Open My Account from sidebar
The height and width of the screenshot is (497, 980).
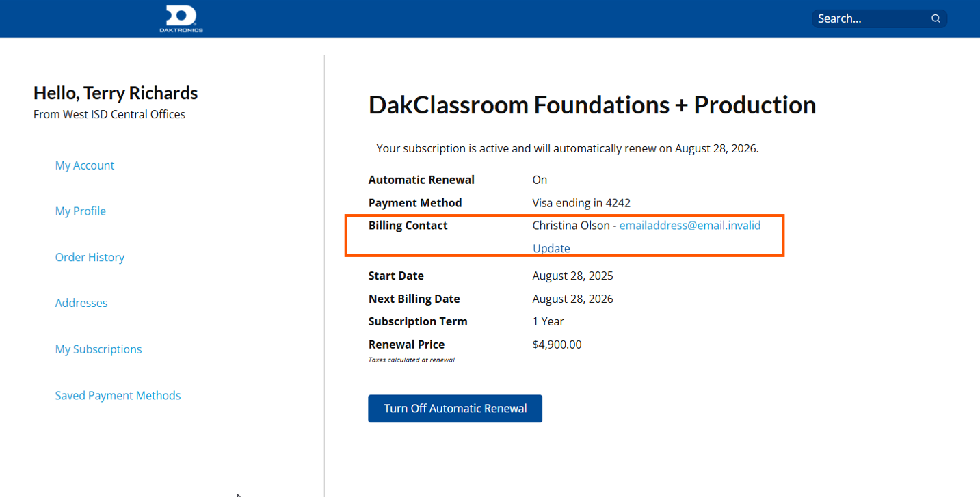coord(85,165)
